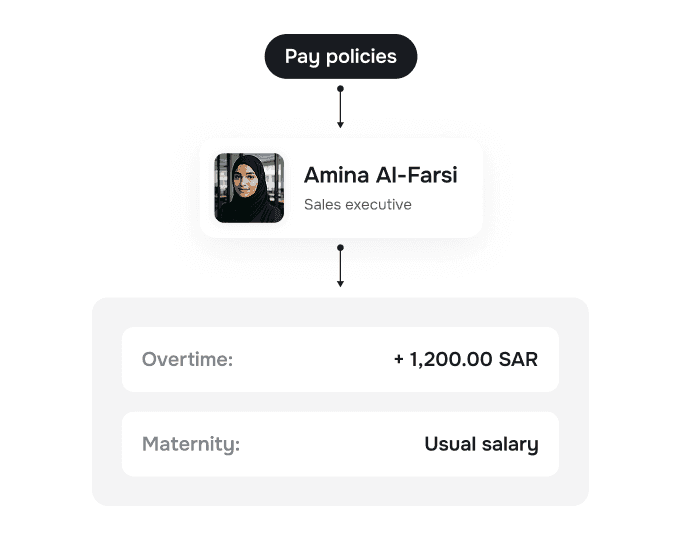680x540 pixels.
Task: Click the dot under the Pay policies pill
Action: [340, 89]
